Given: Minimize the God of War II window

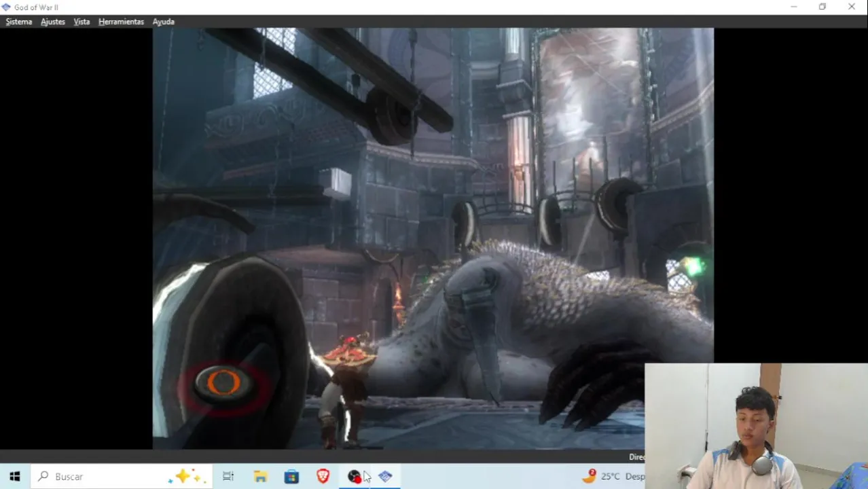Looking at the screenshot, I should [x=794, y=7].
